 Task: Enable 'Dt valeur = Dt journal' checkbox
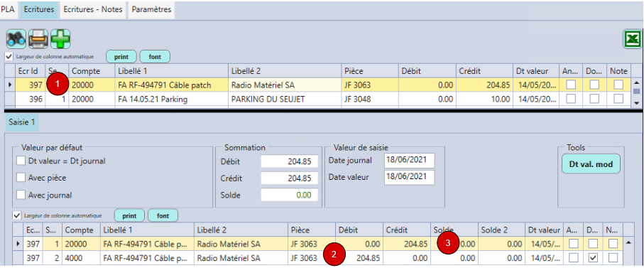21,161
